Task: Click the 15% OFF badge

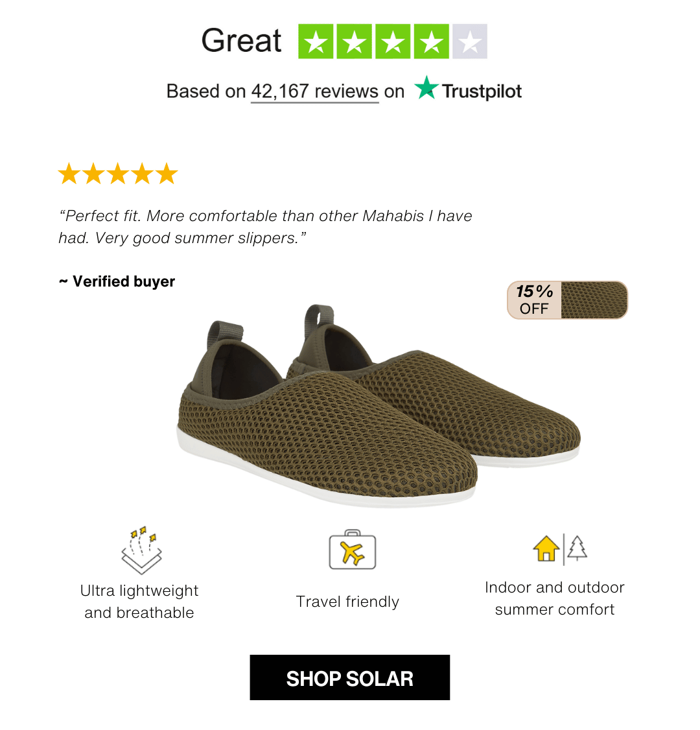Action: 534,300
